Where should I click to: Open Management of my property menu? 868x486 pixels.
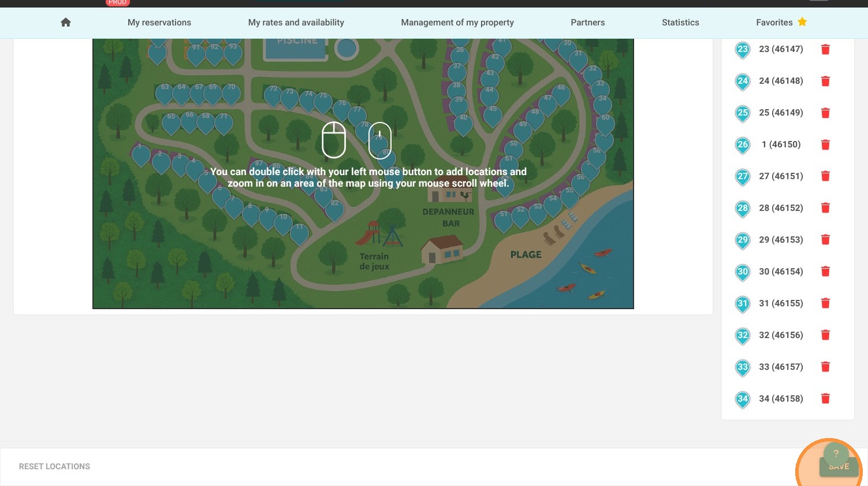pyautogui.click(x=457, y=23)
